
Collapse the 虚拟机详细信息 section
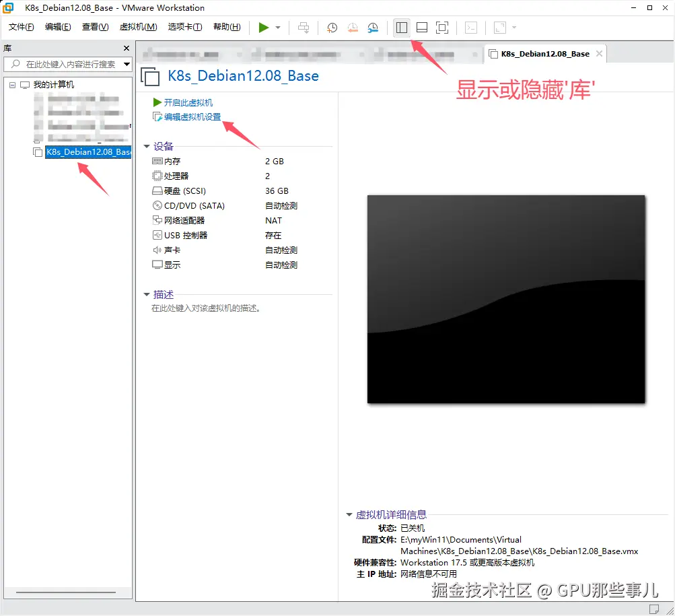pos(349,515)
